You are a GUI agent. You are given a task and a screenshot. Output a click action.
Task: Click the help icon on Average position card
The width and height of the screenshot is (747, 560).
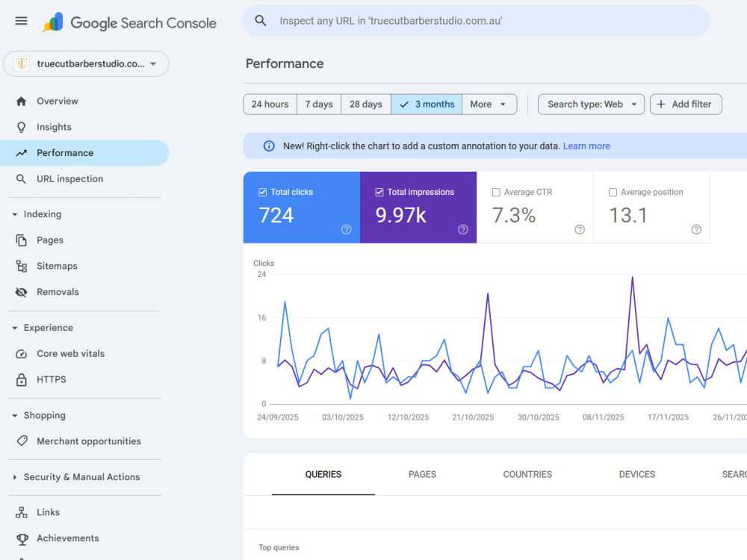(696, 229)
